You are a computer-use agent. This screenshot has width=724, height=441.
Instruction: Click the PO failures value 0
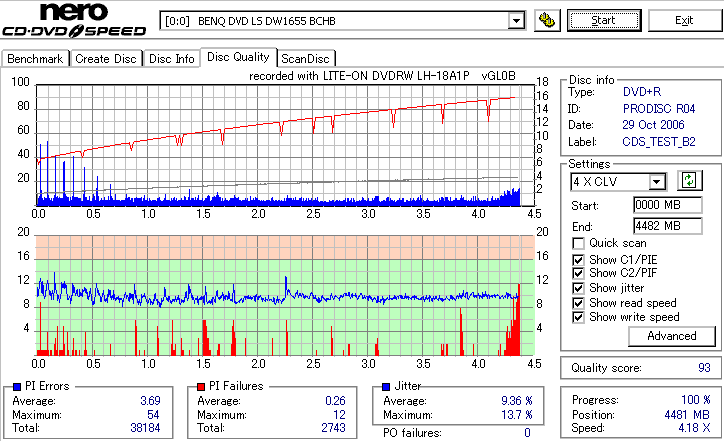click(x=527, y=433)
